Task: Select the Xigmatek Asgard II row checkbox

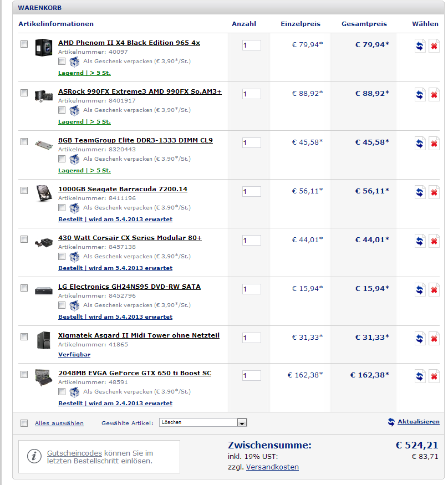Action: click(24, 336)
